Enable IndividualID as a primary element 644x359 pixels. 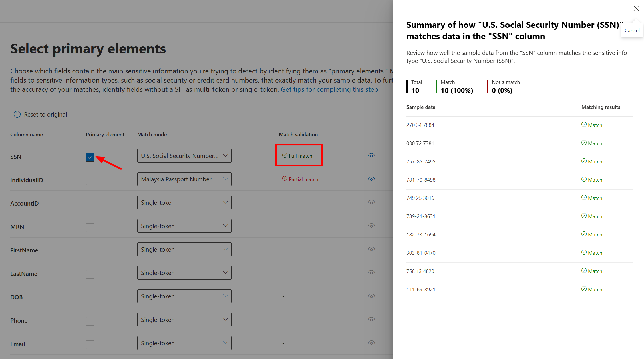pos(90,180)
